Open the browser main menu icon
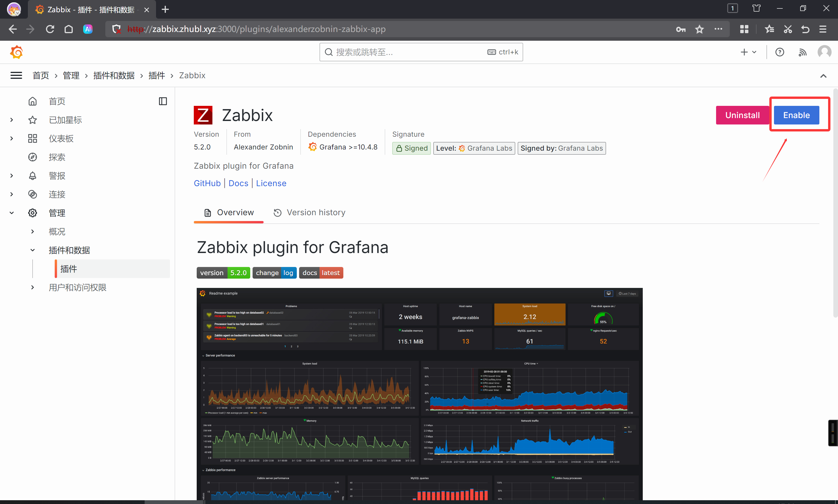The image size is (838, 504). [x=823, y=29]
